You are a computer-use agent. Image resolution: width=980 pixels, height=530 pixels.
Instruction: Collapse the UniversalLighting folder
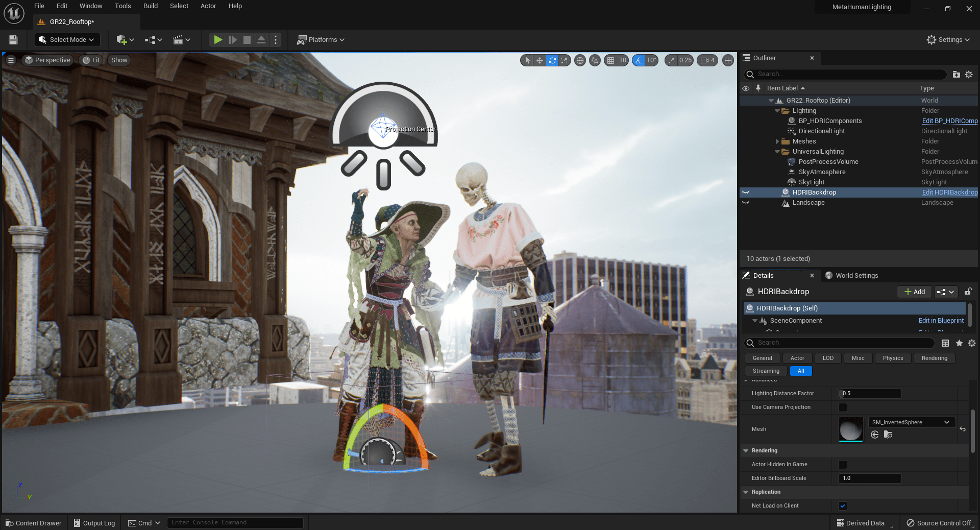(x=777, y=152)
